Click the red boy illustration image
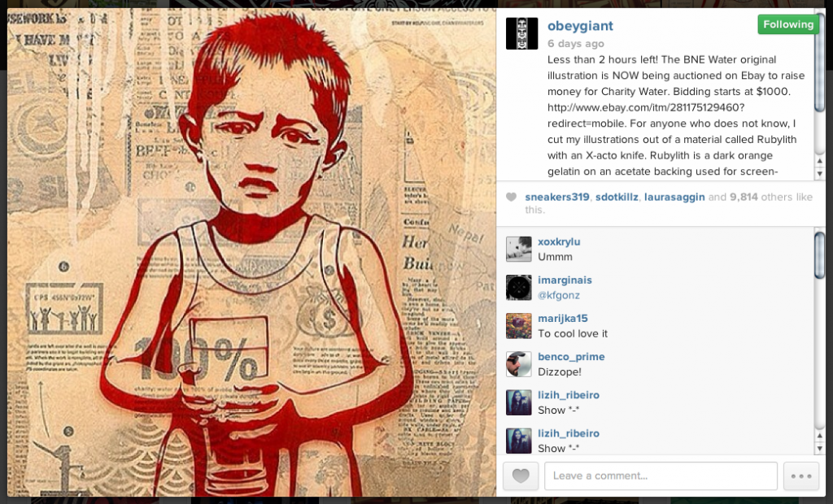Image resolution: width=833 pixels, height=504 pixels. (252, 252)
